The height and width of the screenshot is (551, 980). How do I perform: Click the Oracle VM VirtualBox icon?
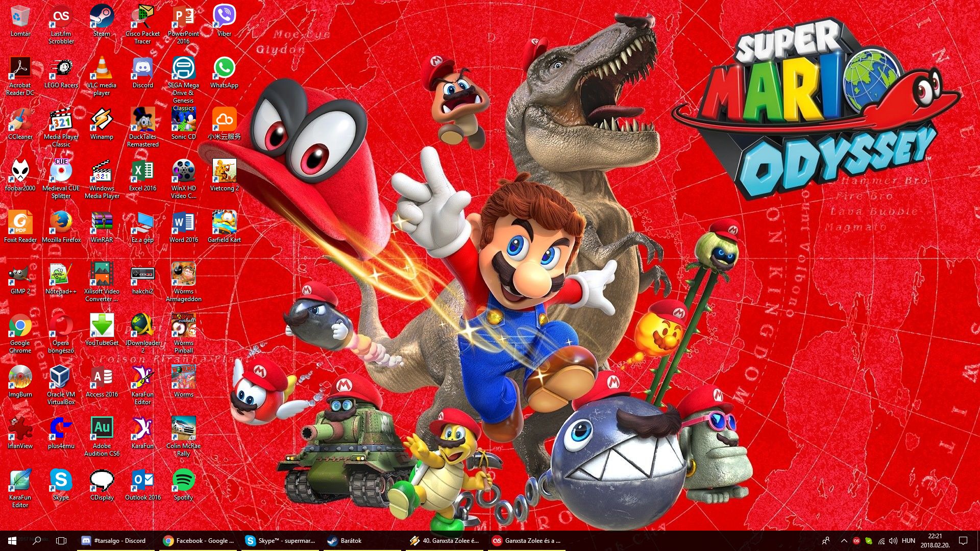(x=61, y=378)
